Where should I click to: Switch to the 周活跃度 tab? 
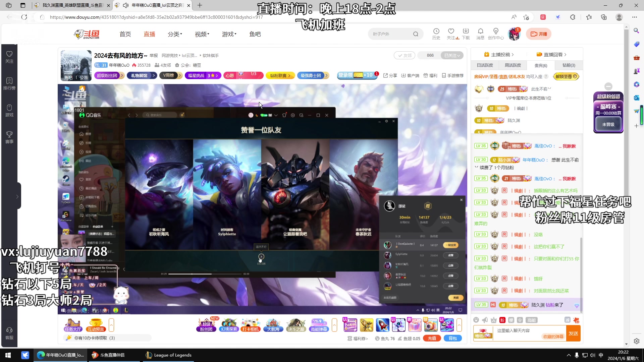tap(513, 65)
